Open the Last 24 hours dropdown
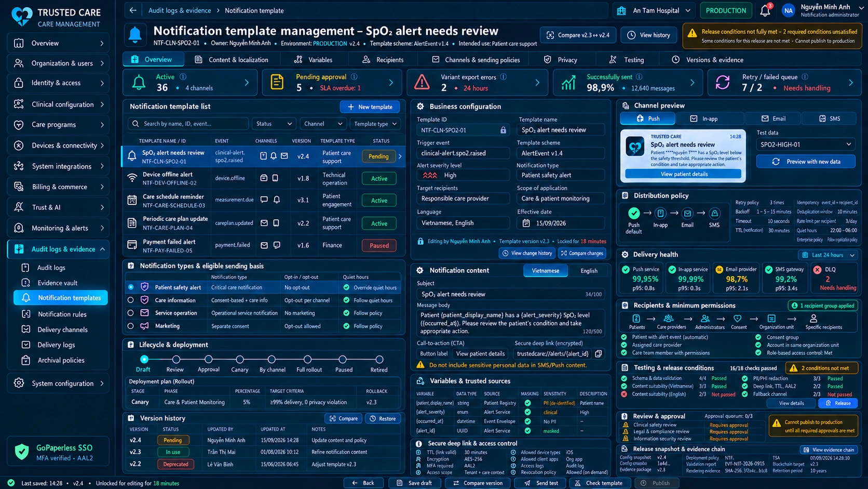The height and width of the screenshot is (489, 868). click(x=828, y=255)
